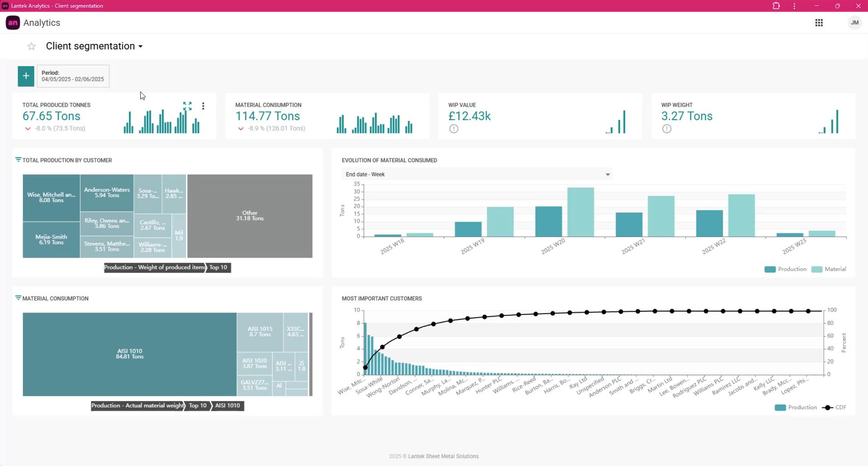Click the Sosa-White axis label
868x466 pixels.
(369, 385)
